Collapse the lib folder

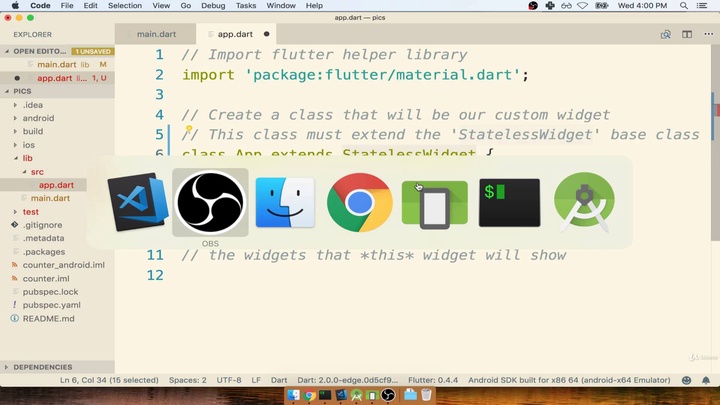(27, 158)
